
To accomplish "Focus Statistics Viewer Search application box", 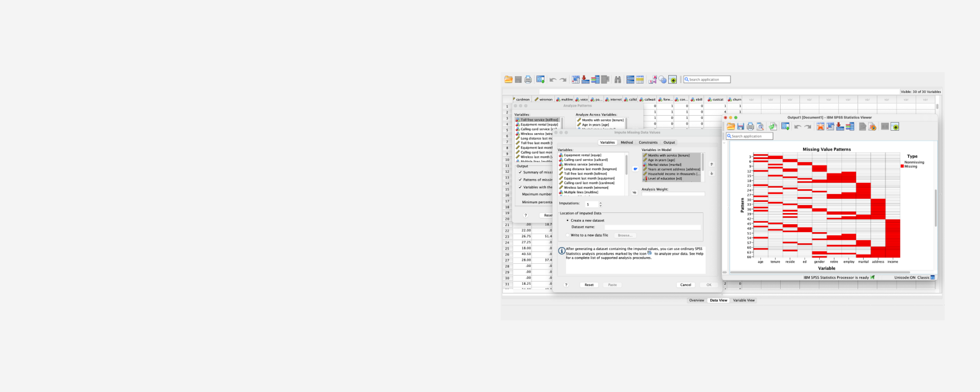I will pyautogui.click(x=749, y=136).
